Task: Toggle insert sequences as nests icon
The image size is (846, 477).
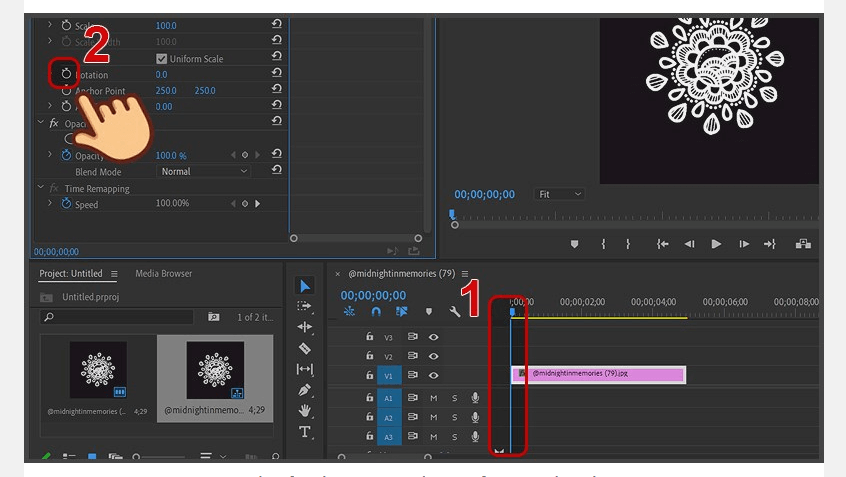Action: point(349,311)
